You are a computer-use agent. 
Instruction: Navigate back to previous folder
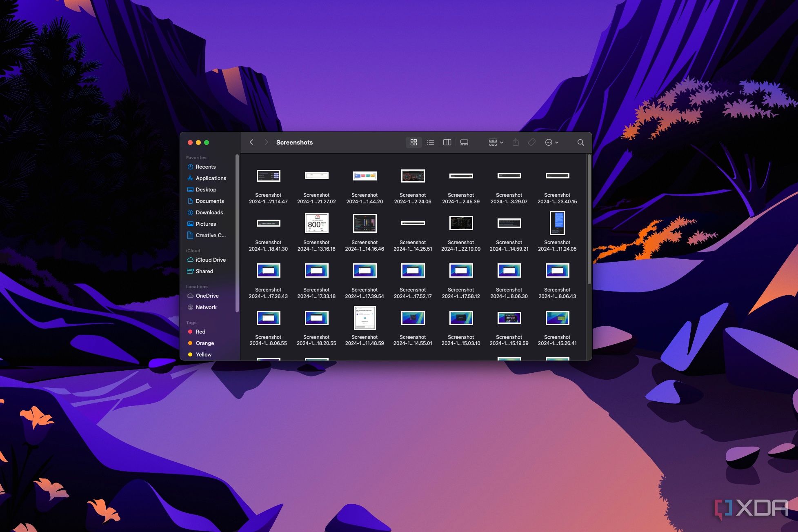(x=251, y=142)
